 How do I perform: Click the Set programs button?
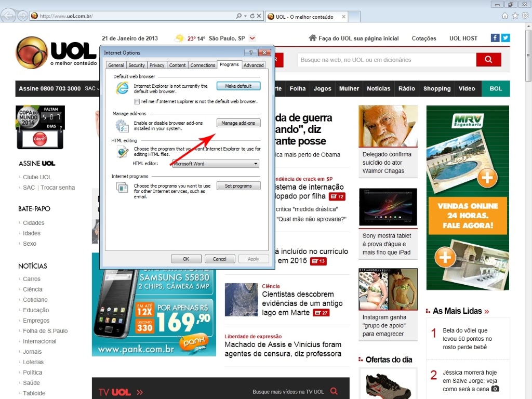(238, 186)
